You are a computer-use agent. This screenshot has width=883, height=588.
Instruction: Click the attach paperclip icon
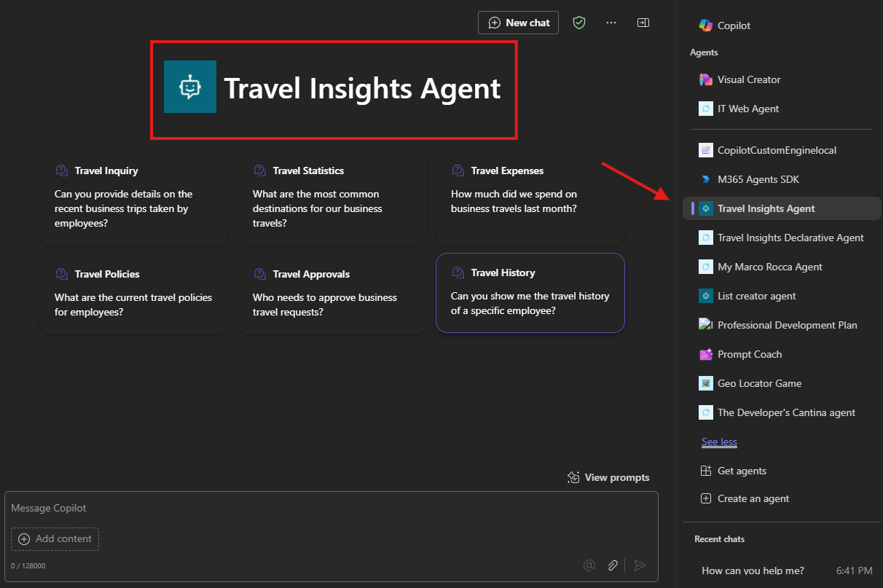[x=613, y=565]
